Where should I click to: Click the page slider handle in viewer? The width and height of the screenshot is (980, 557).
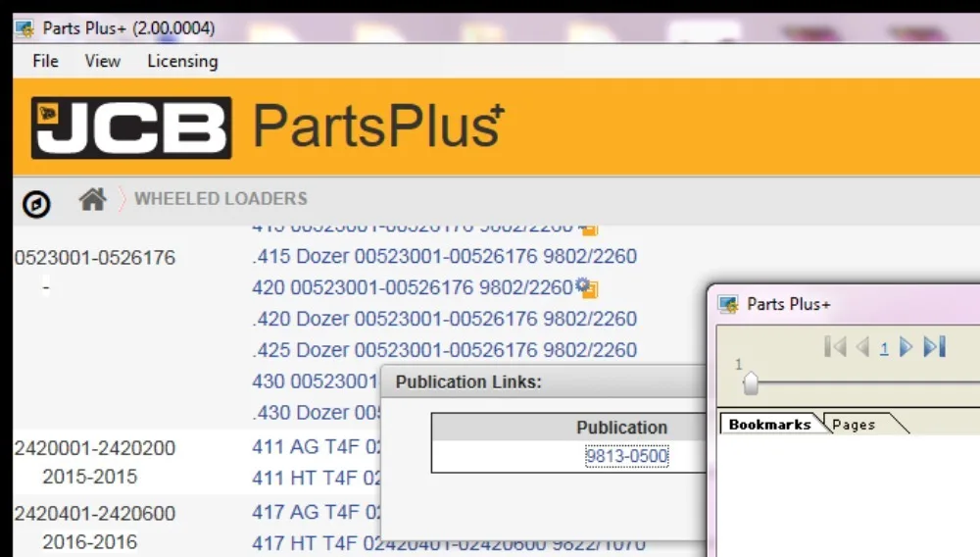pos(751,383)
